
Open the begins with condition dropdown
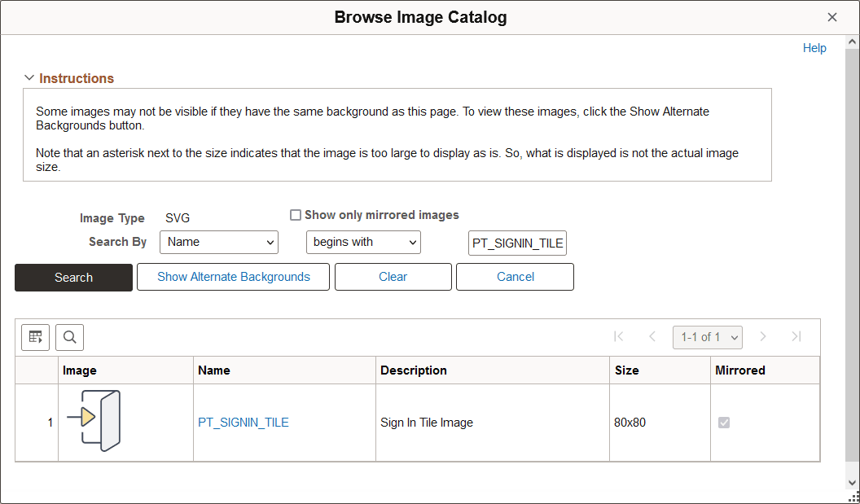tap(363, 242)
